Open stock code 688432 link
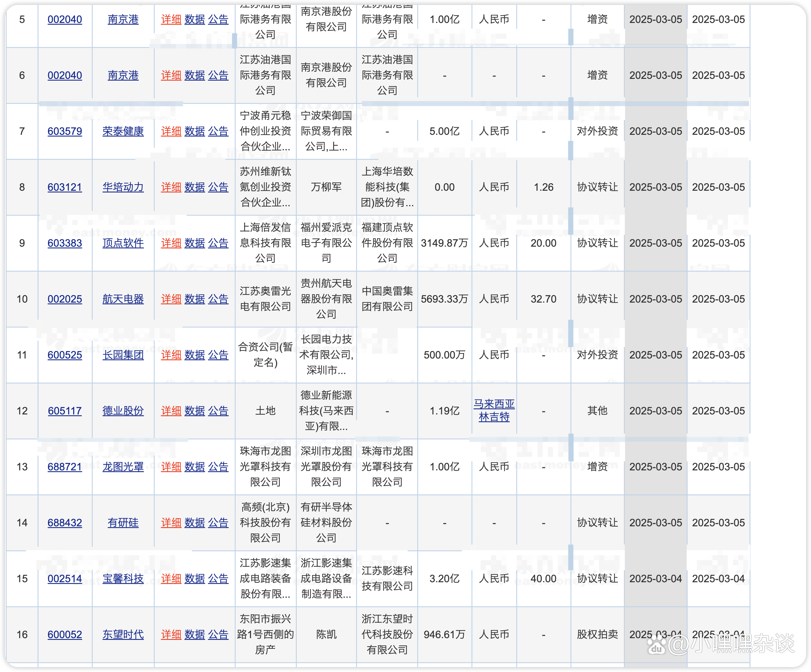The image size is (811, 672). (65, 523)
